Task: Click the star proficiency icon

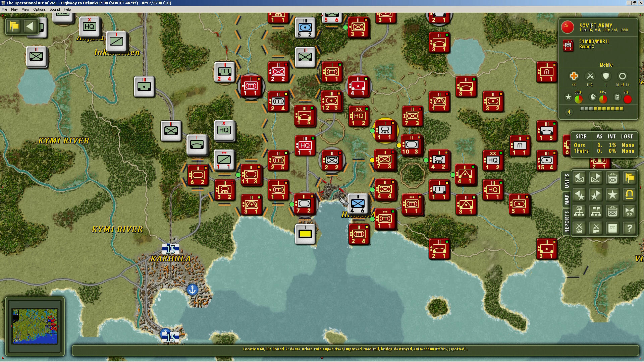Action: point(568,97)
